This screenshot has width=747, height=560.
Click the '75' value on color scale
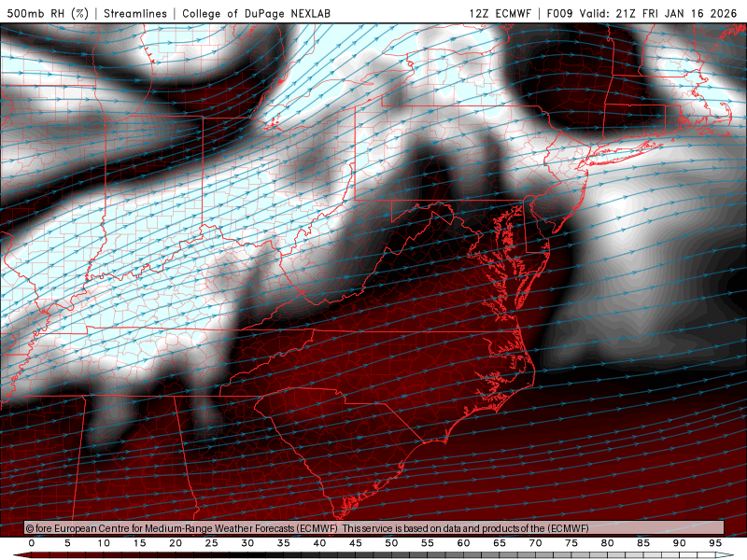571,543
